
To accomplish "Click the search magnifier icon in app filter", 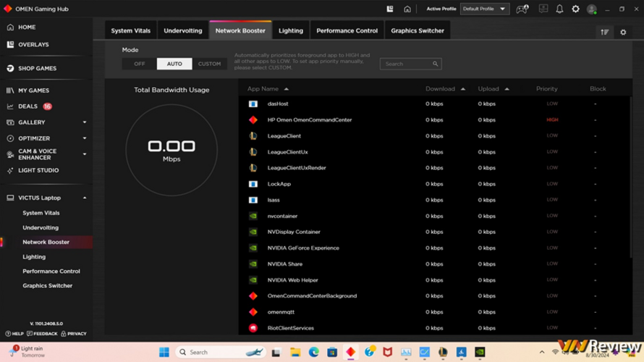I will (435, 64).
